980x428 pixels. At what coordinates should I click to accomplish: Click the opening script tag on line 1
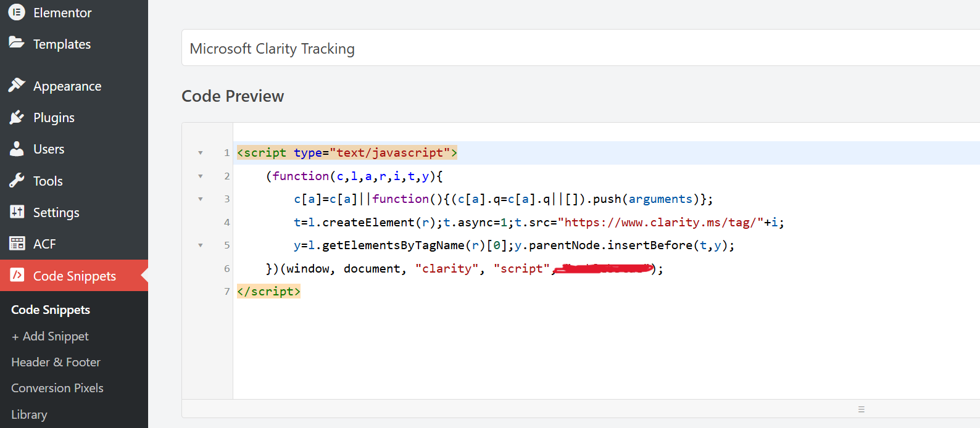click(347, 153)
